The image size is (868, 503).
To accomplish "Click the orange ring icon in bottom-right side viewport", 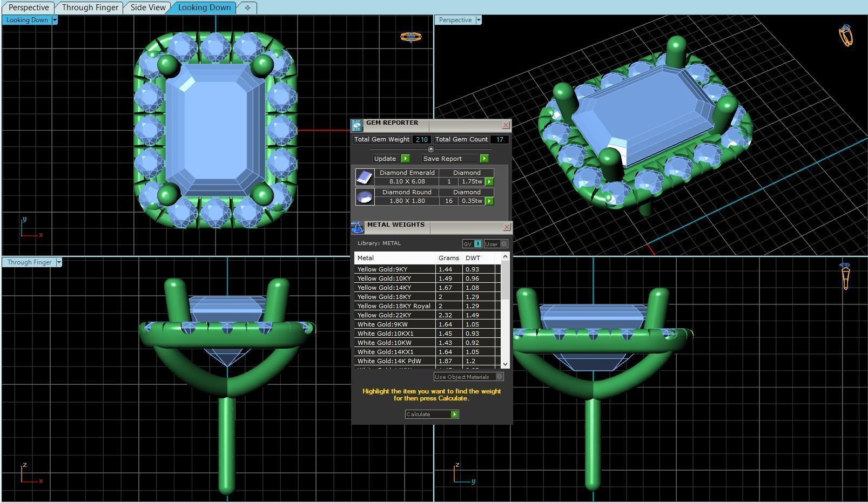I will tap(846, 276).
